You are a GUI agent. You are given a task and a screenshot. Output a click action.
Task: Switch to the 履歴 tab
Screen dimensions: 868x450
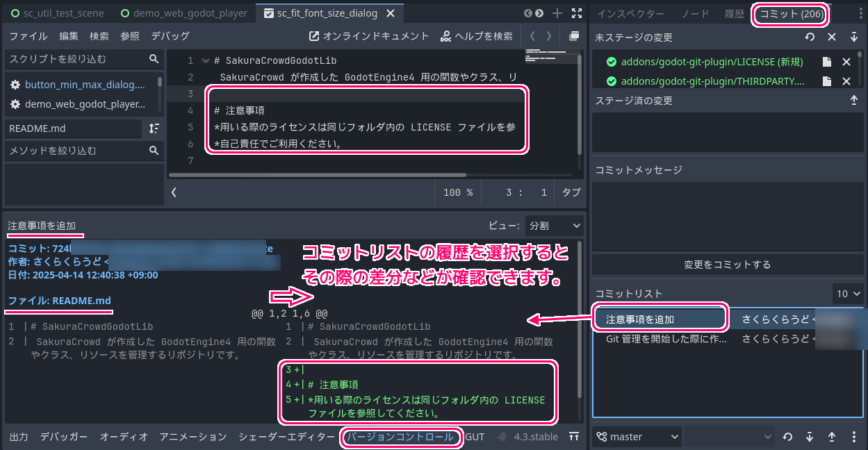point(734,14)
